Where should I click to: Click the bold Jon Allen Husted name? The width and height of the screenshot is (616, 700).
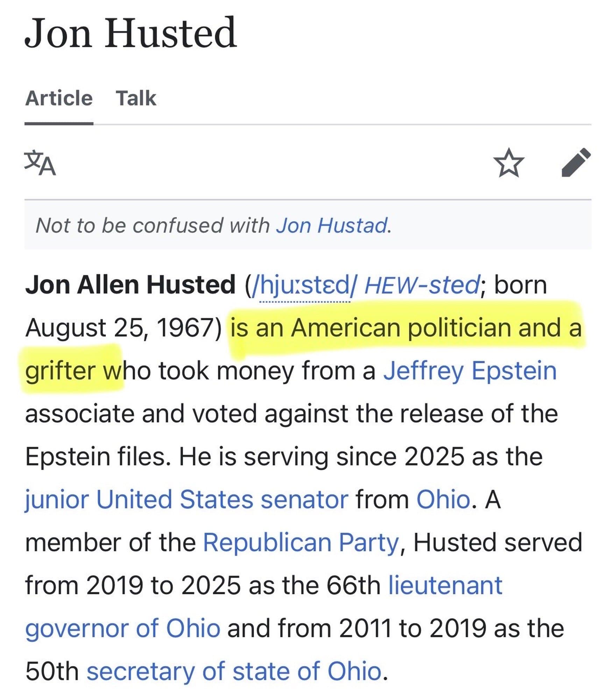point(130,285)
